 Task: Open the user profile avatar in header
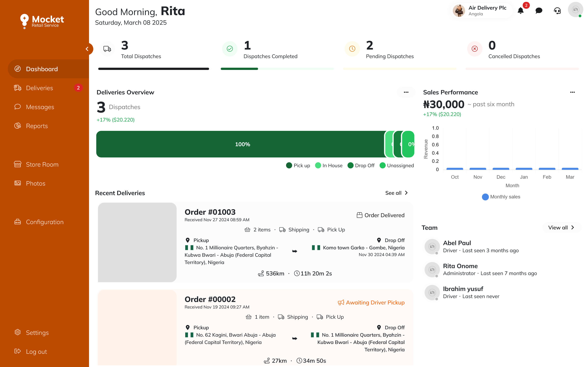[x=575, y=10]
